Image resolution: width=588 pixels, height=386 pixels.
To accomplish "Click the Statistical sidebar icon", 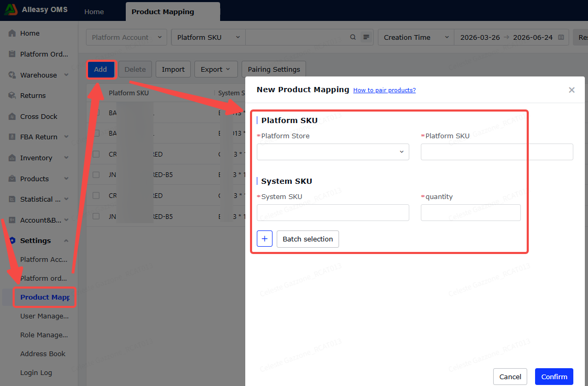I will tap(12, 199).
